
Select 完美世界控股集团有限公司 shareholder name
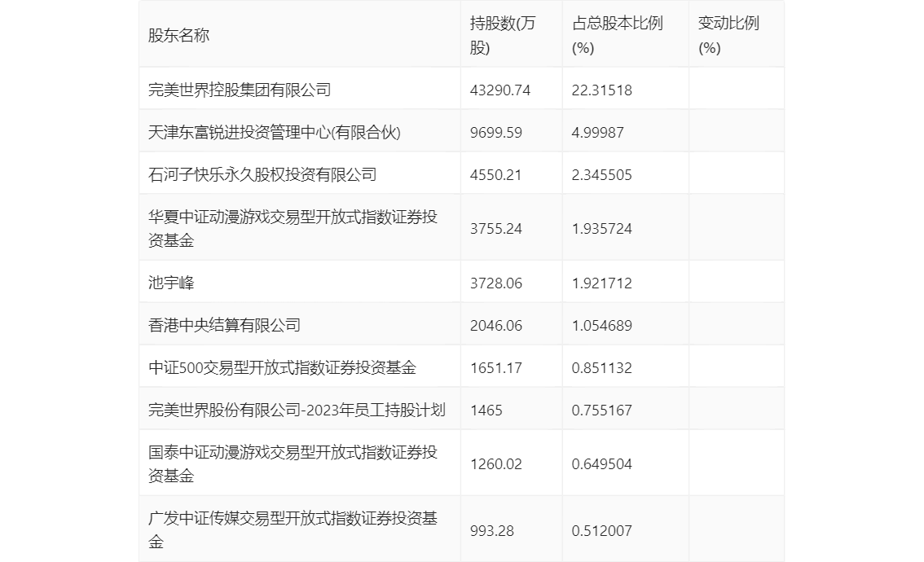240,90
